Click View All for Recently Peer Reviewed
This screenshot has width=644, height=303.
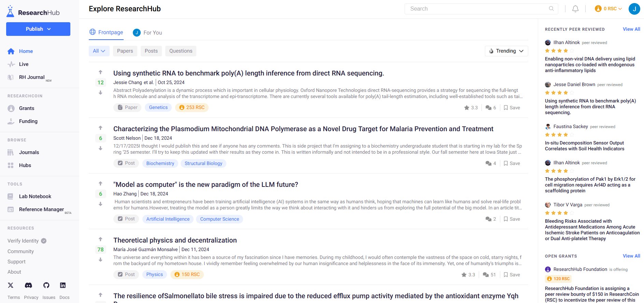click(631, 29)
